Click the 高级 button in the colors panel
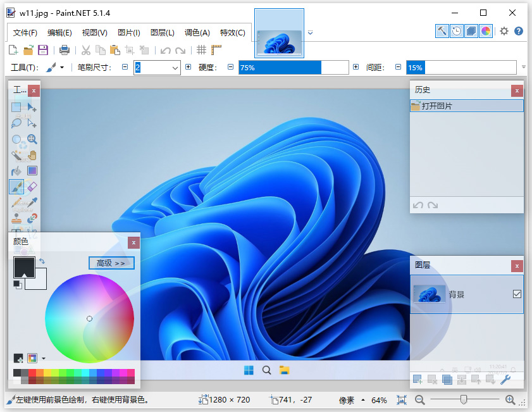Image resolution: width=532 pixels, height=412 pixels. coord(111,263)
